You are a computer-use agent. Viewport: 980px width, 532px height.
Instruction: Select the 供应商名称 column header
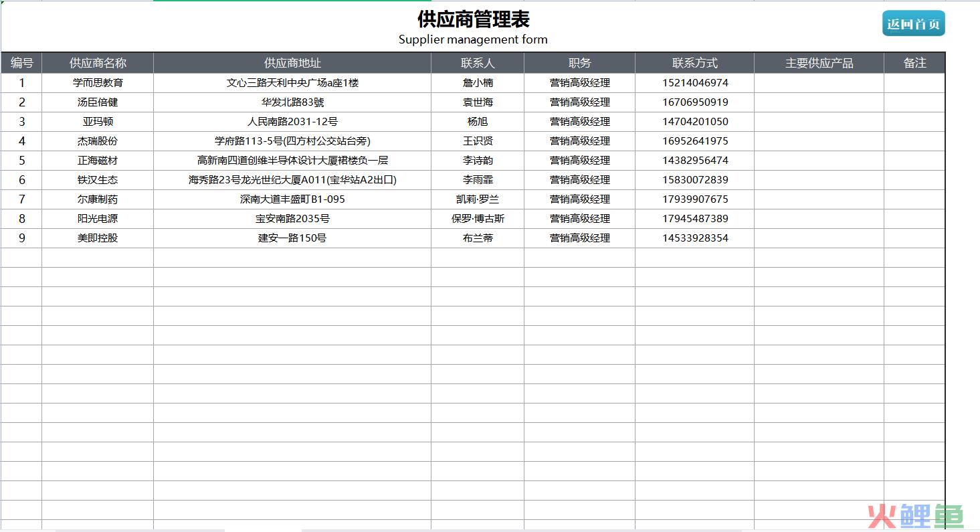point(98,63)
